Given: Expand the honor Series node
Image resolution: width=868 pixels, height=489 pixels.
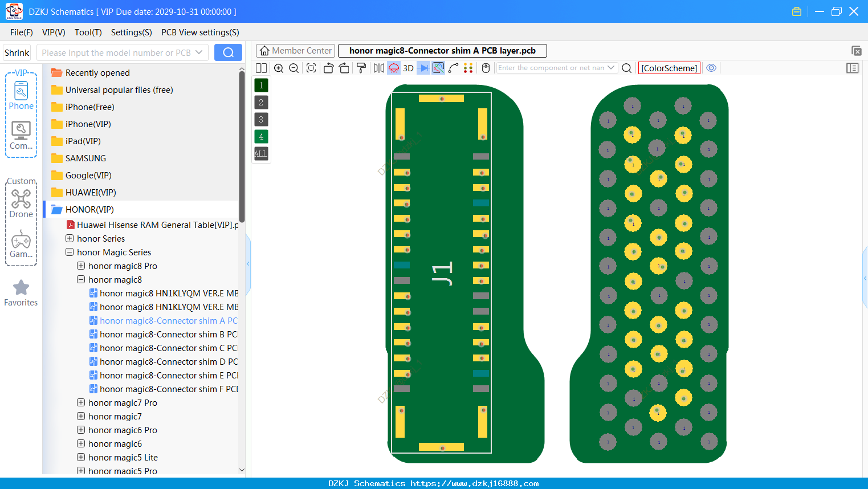Looking at the screenshot, I should click(70, 238).
